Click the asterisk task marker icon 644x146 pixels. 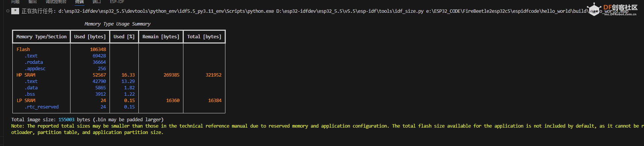[x=15, y=11]
